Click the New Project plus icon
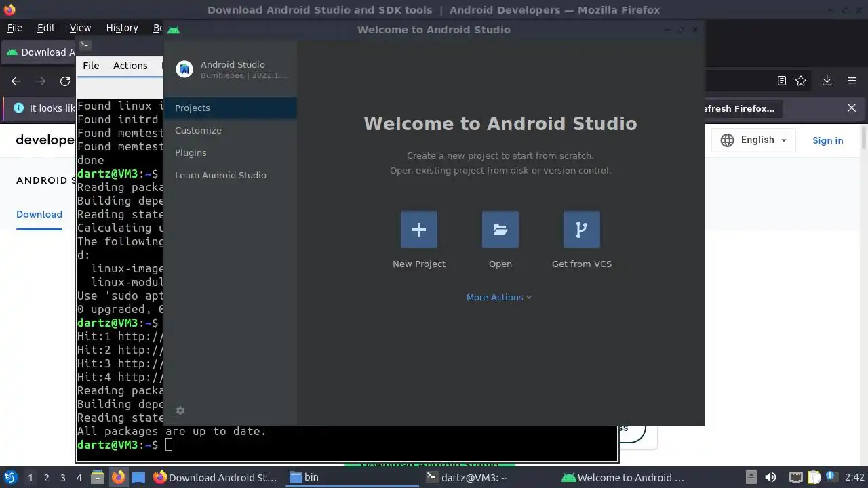The width and height of the screenshot is (868, 488). tap(419, 230)
